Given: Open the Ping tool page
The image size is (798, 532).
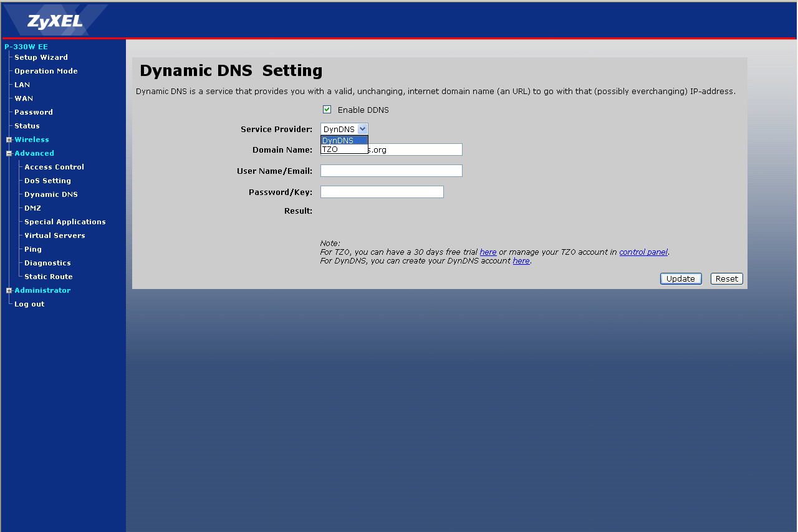Looking at the screenshot, I should pyautogui.click(x=33, y=249).
